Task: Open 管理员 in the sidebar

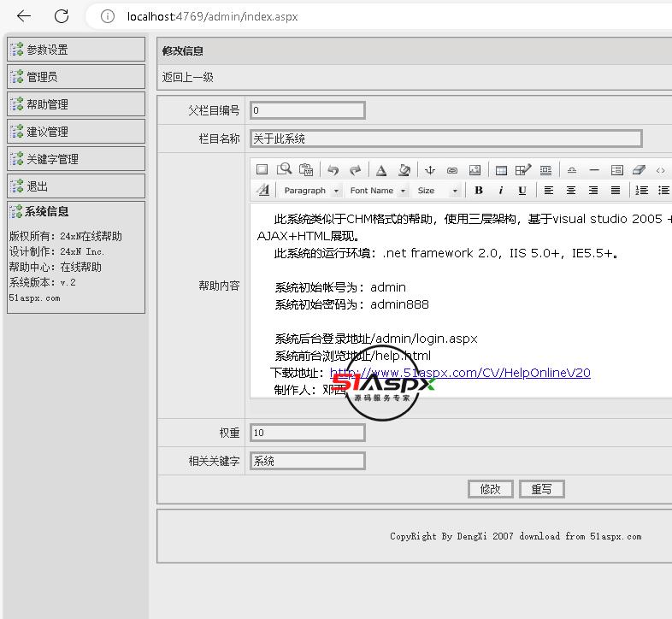Action: coord(76,77)
